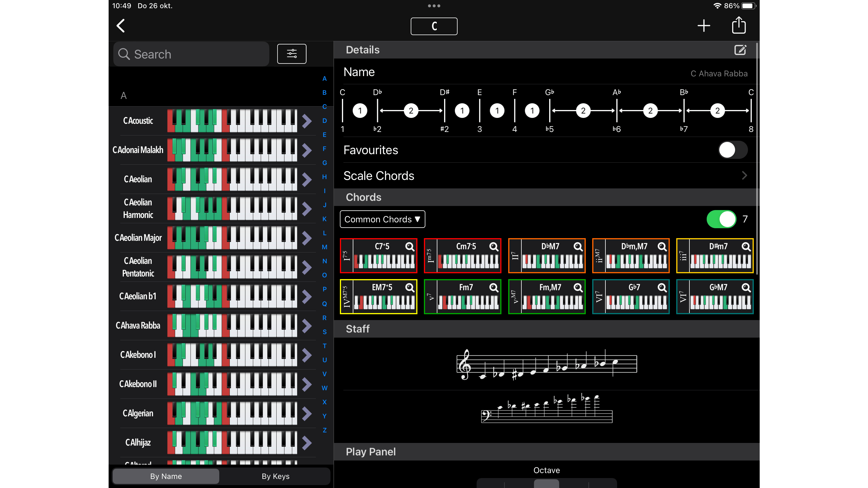868x488 pixels.
Task: Open C Aeolian Harmonic scale chevron
Action: [307, 209]
